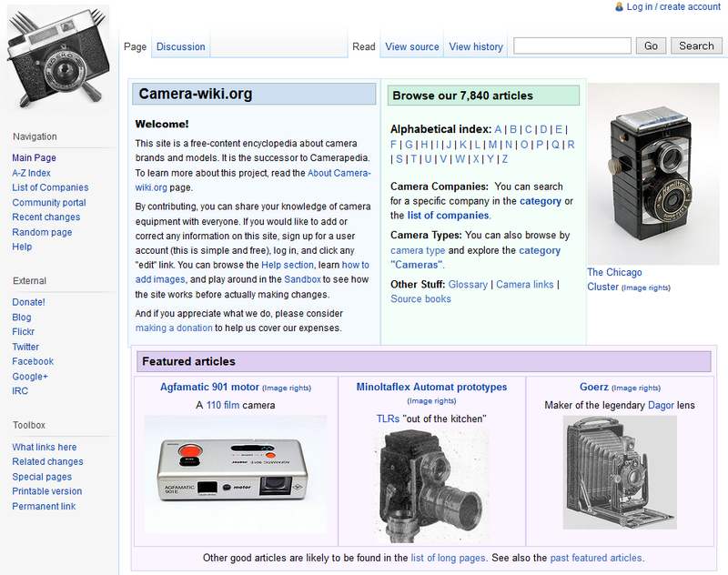Open Source books link
This screenshot has height=575, width=728.
[x=420, y=298]
